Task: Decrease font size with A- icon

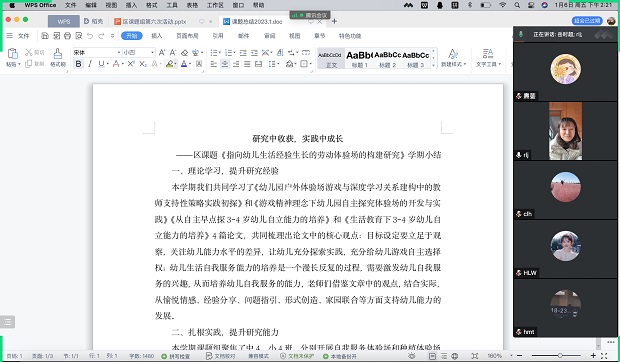Action: click(173, 52)
